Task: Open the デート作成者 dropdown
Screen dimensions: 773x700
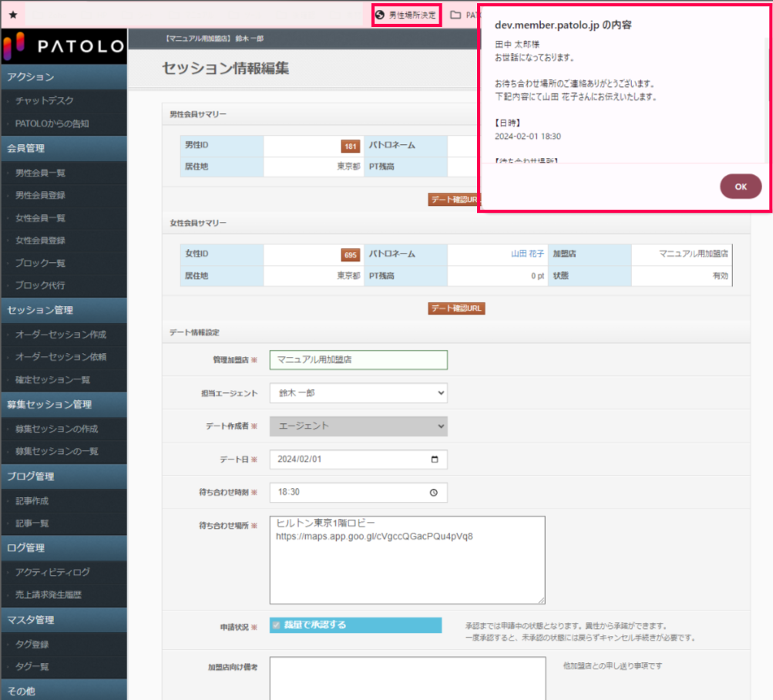Action: coord(358,426)
